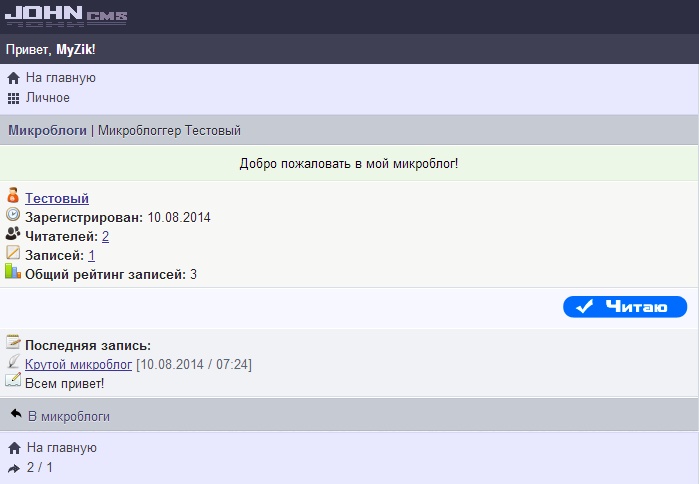699x484 pixels.
Task: Open the Личное menu item
Action: 48,98
